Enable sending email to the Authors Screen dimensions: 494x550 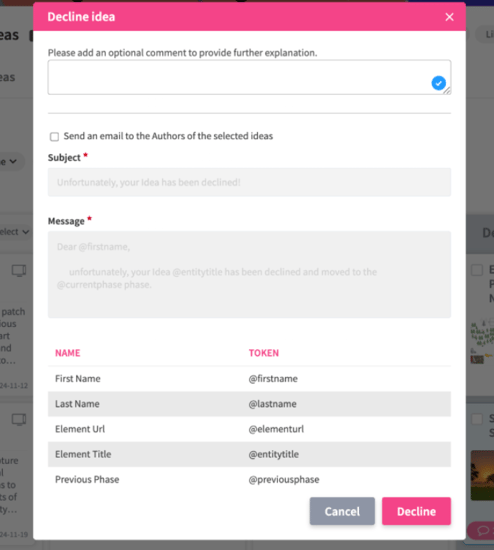(54, 136)
